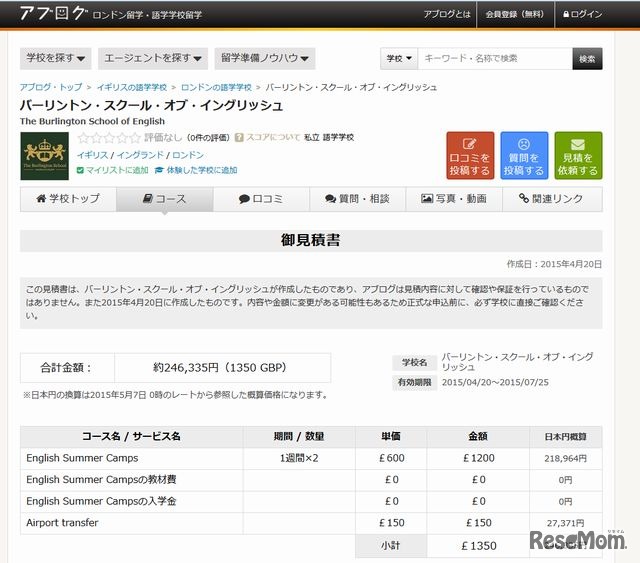The height and width of the screenshot is (563, 640).
Task: Open the 学校 search category selector
Action: click(399, 59)
